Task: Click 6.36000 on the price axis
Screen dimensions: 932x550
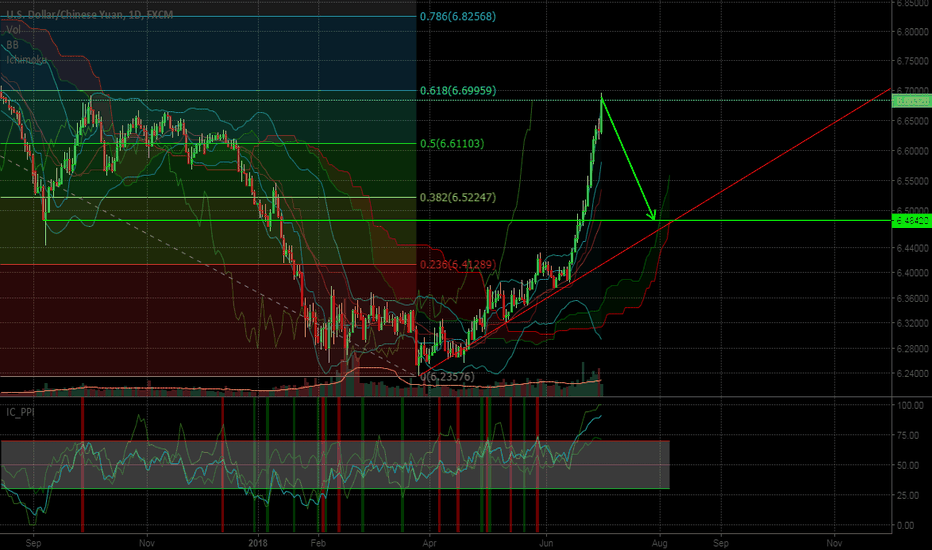Action: [x=912, y=298]
